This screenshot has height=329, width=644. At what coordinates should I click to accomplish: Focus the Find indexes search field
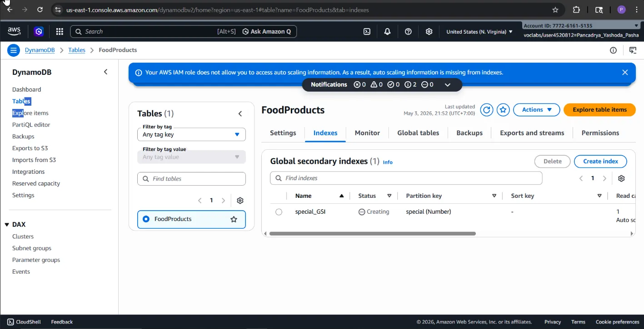406,178
